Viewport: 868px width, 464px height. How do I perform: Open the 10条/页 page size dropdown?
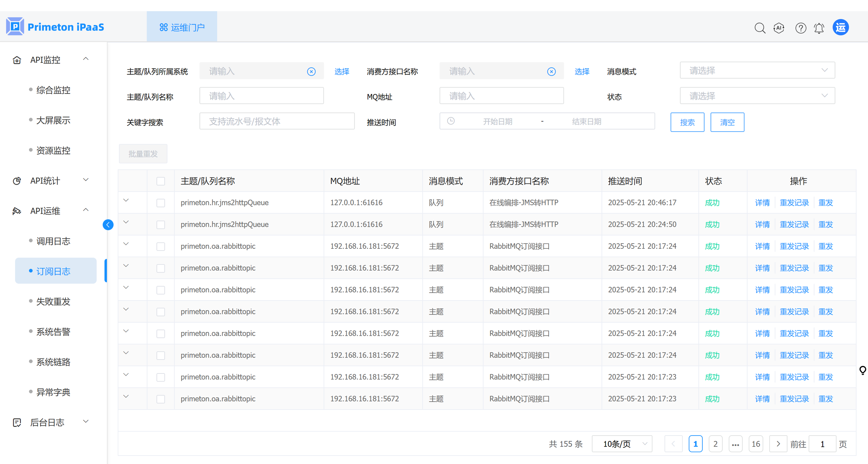click(622, 444)
